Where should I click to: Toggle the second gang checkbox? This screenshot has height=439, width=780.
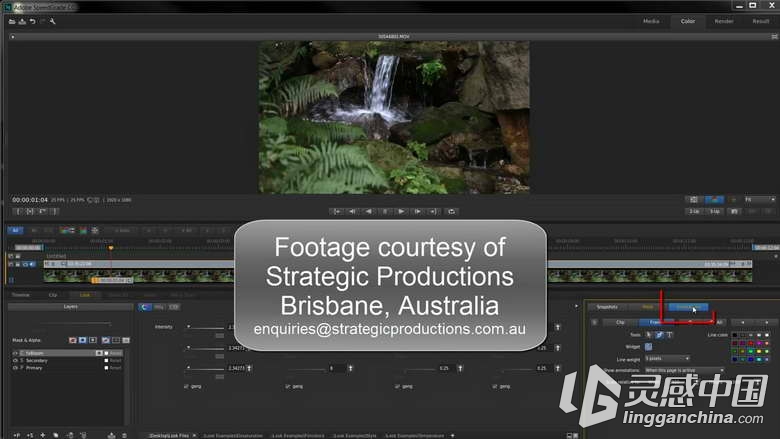(288, 386)
